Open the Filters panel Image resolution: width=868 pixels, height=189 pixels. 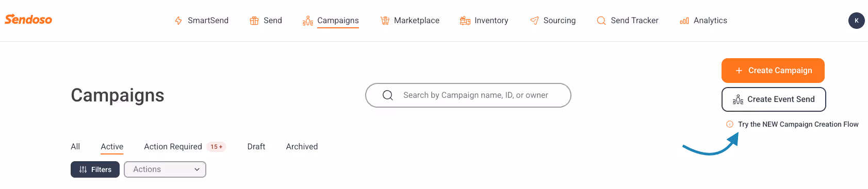pyautogui.click(x=95, y=169)
